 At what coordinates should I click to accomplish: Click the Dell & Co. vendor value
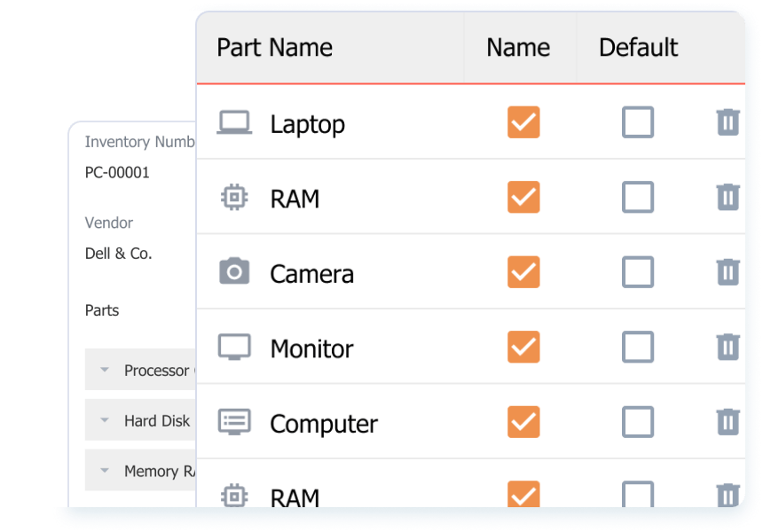tap(118, 254)
